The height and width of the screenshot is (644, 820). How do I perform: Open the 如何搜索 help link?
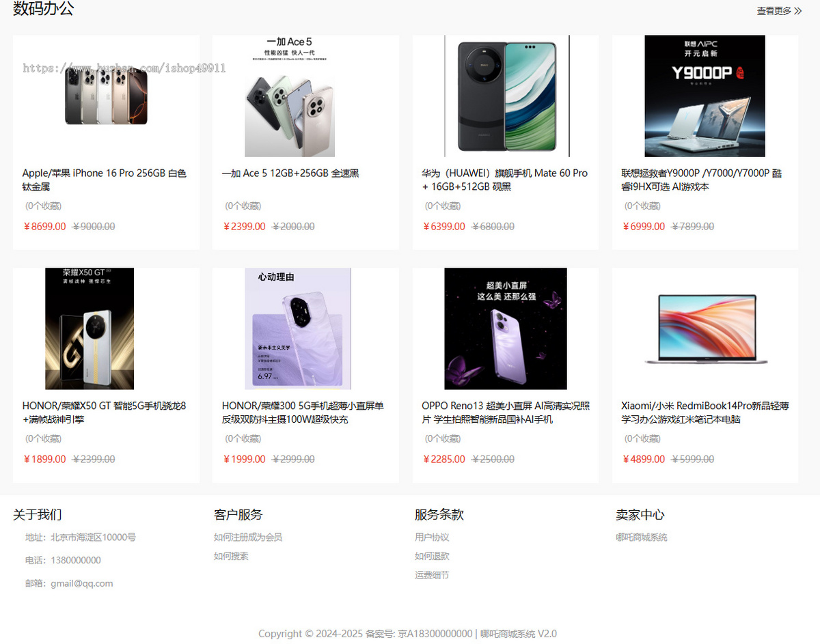231,557
